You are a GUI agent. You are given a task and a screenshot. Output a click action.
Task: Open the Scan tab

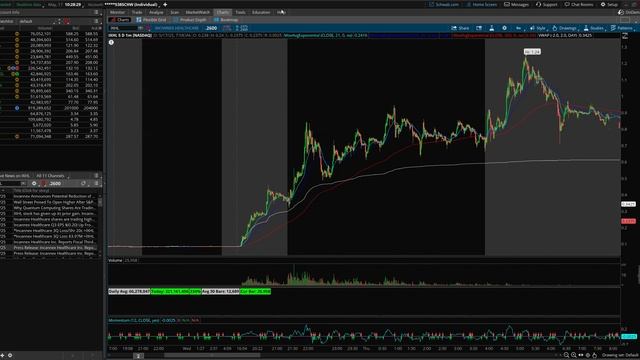pyautogui.click(x=175, y=12)
